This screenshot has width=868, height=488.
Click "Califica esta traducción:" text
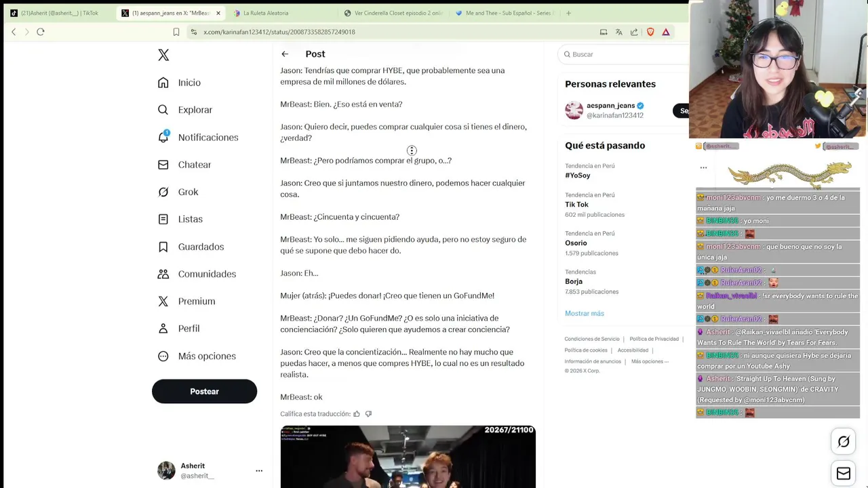pyautogui.click(x=315, y=413)
